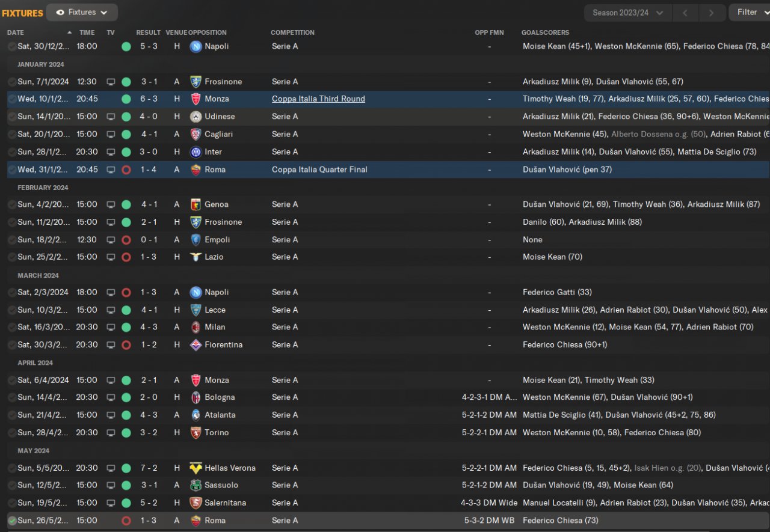Expand the Season 2023/24 dropdown
The image size is (770, 532).
click(x=628, y=13)
